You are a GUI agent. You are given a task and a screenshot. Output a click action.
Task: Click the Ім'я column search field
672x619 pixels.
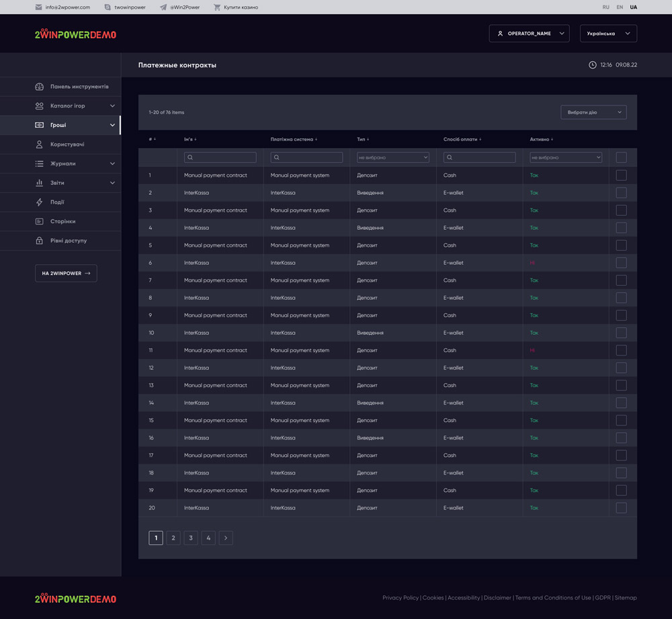point(220,157)
